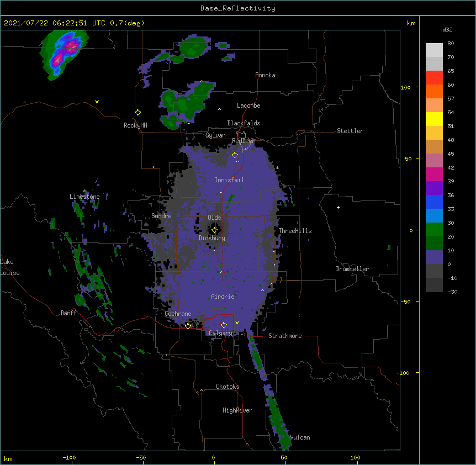Click the Ponoka city label
The image size is (476, 465).
click(x=265, y=75)
